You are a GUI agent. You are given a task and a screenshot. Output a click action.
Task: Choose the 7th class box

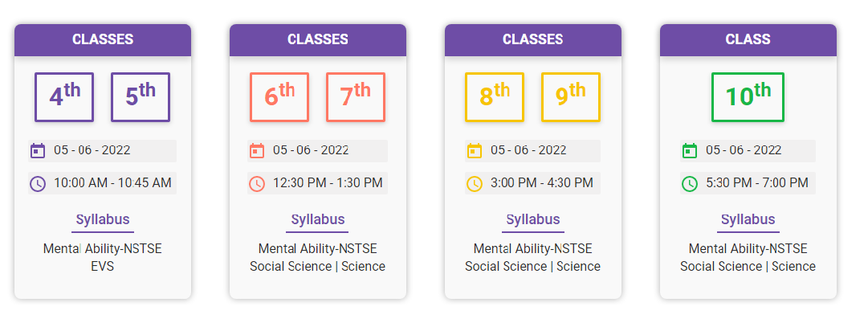click(x=356, y=97)
